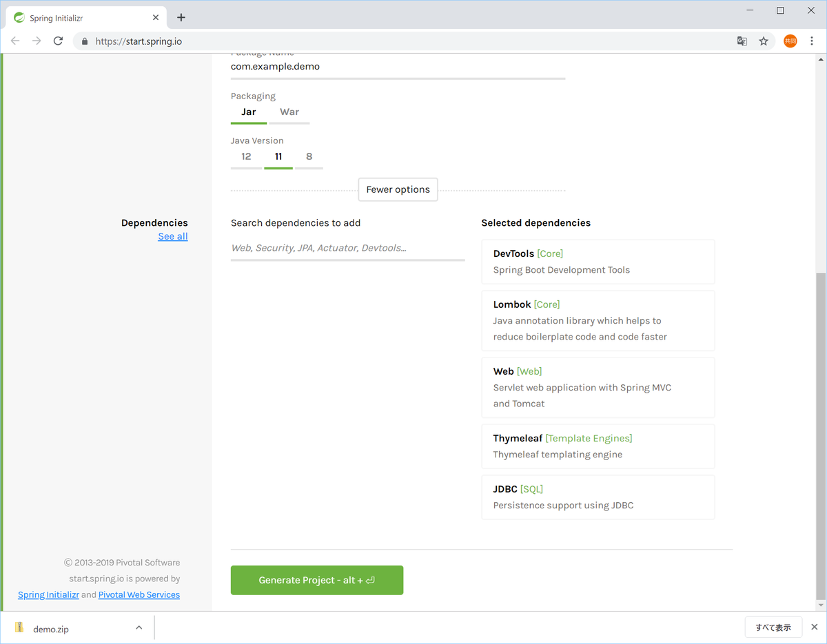The height and width of the screenshot is (644, 827).
Task: Remove the Web dependency card
Action: click(598, 387)
